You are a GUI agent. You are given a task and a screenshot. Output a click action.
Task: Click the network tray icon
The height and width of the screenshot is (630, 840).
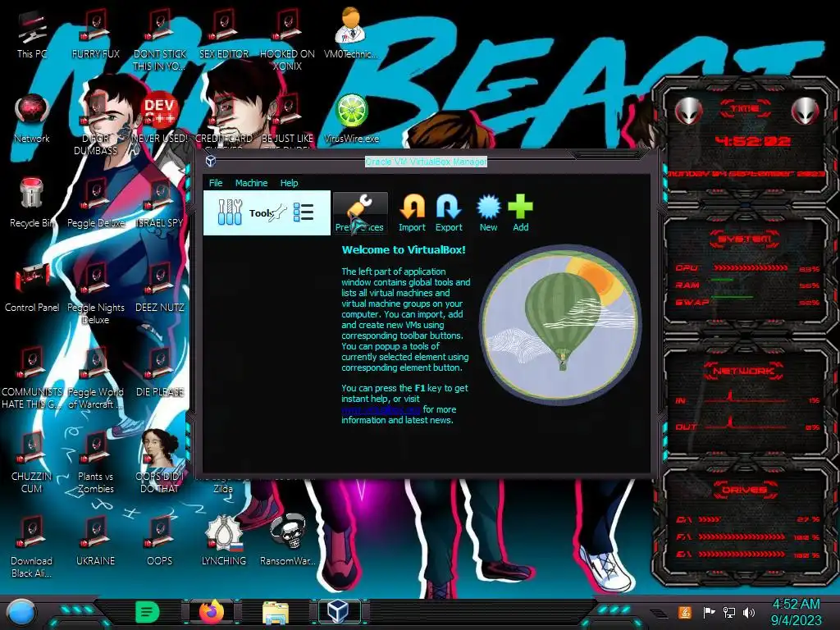click(x=729, y=612)
